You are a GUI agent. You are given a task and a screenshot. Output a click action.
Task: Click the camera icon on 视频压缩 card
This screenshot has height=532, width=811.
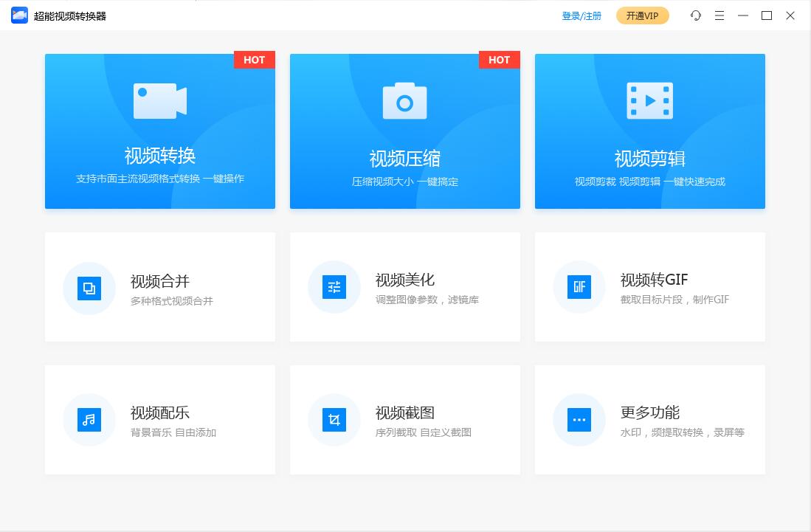(x=404, y=101)
